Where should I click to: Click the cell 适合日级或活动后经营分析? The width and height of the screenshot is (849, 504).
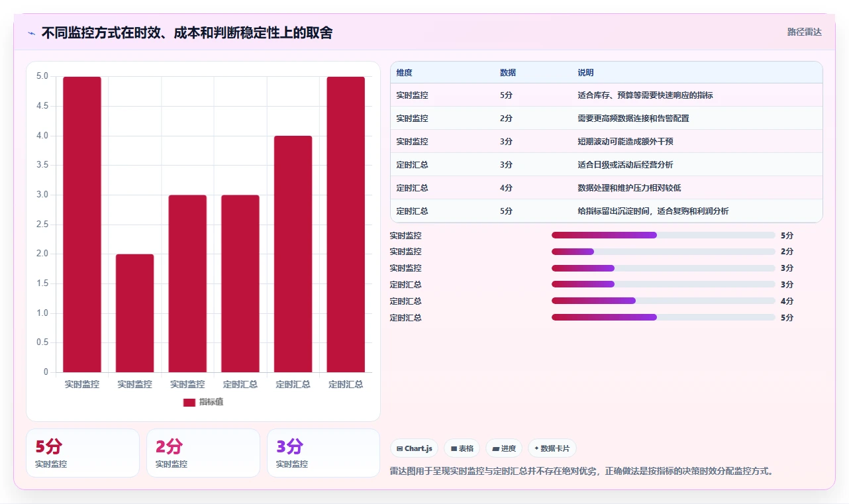(625, 165)
